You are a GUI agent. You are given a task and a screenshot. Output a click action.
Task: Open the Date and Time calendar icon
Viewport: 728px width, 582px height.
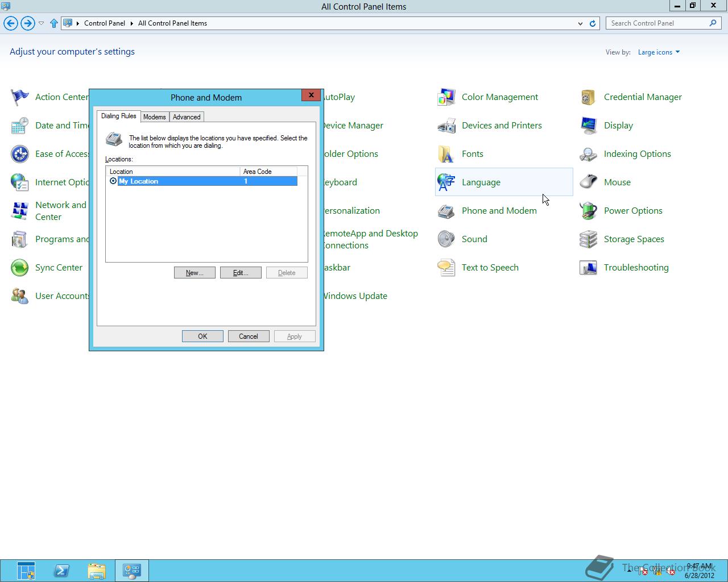click(x=20, y=126)
